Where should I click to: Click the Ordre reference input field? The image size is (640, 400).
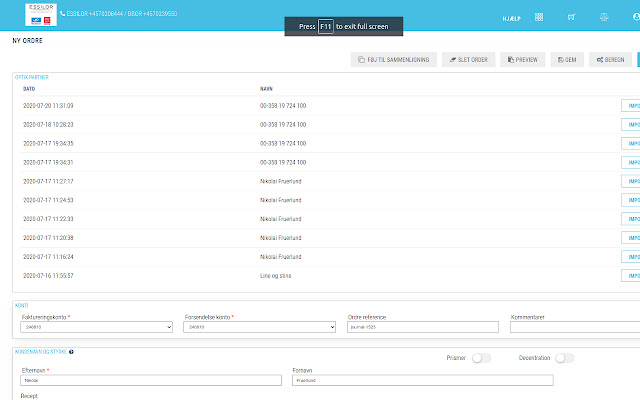point(422,326)
